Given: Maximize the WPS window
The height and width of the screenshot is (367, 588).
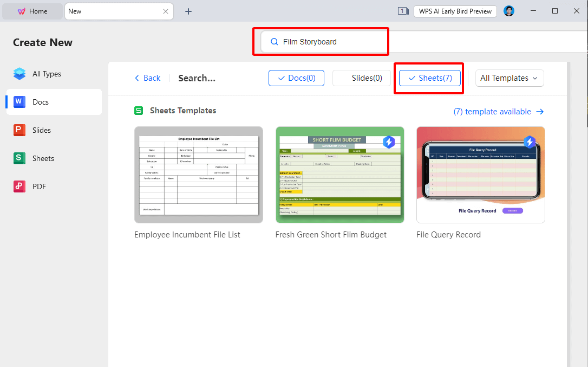Looking at the screenshot, I should coord(555,11).
